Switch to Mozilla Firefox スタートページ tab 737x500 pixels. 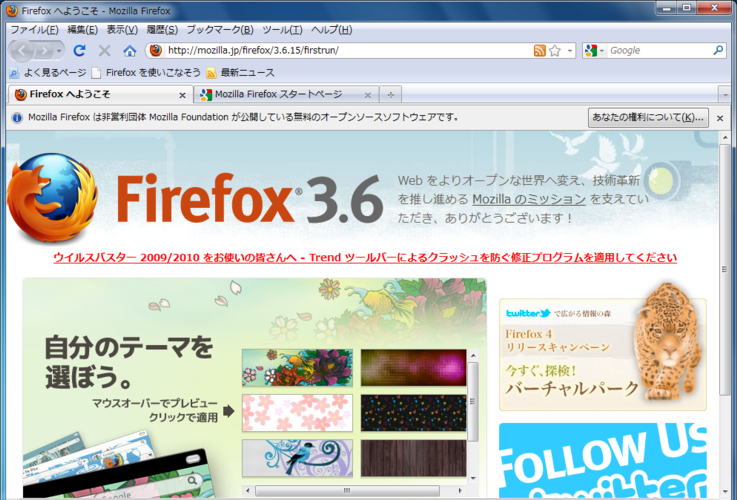288,94
